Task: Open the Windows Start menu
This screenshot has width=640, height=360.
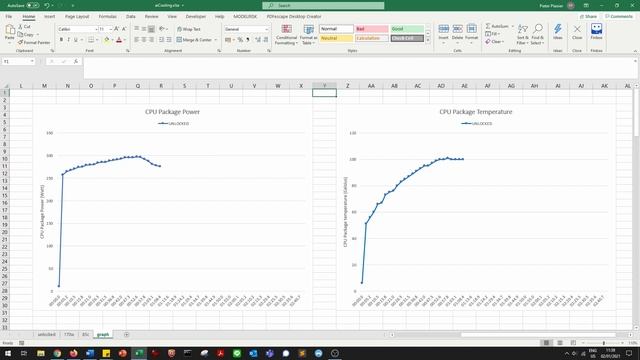Action: [x=8, y=353]
